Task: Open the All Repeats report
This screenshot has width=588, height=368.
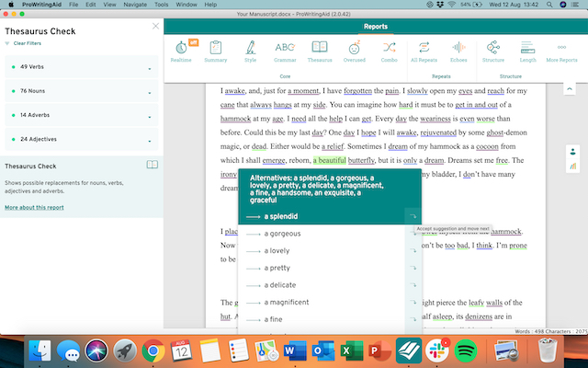Action: coord(424,52)
